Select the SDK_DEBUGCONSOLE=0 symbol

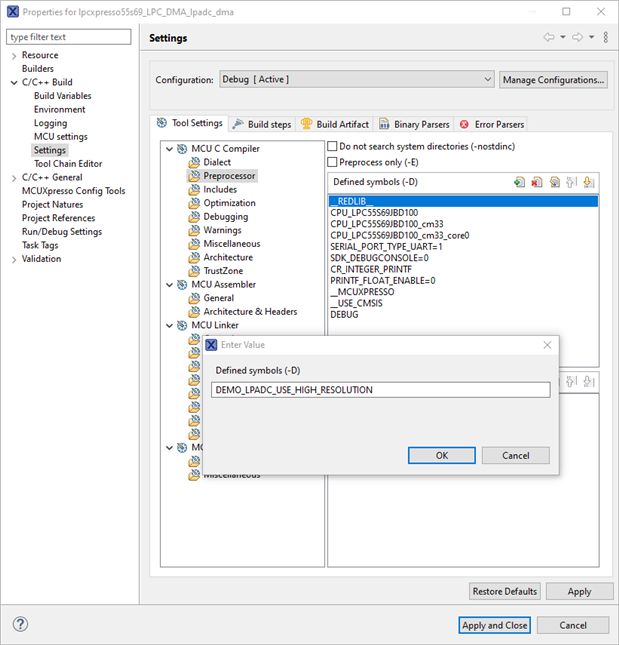pos(379,258)
